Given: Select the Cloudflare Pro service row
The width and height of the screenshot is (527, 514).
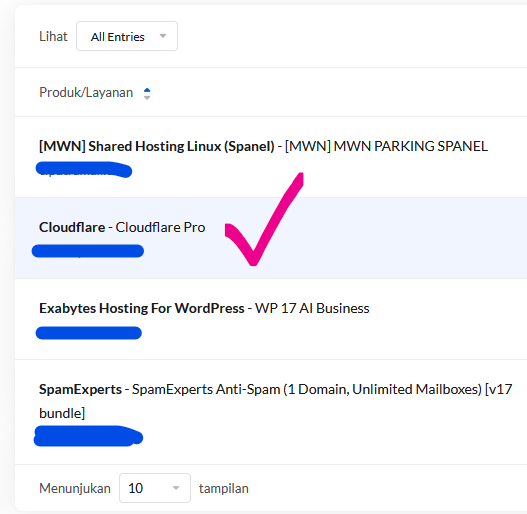Looking at the screenshot, I should (271, 238).
